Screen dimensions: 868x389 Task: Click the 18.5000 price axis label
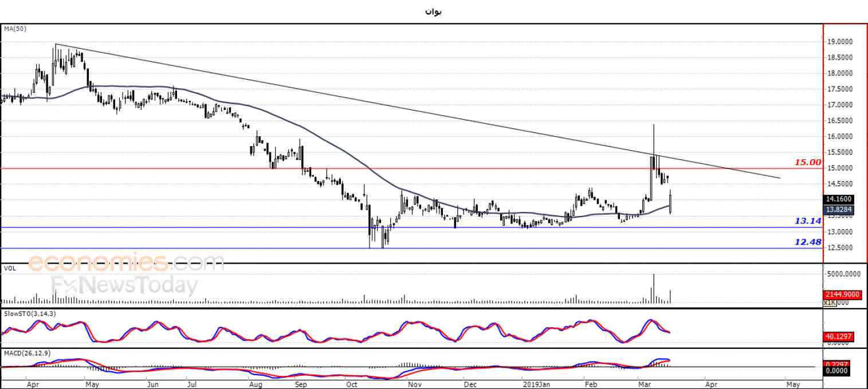coord(839,57)
